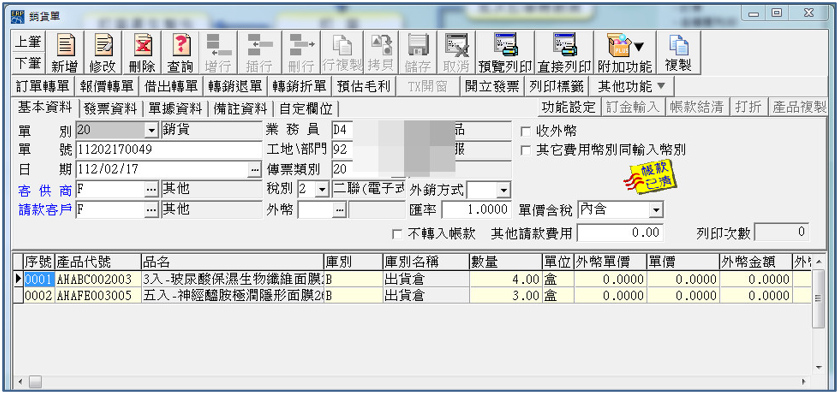The image size is (840, 394).
Task: Click the 複製 duplicate icon
Action: [x=678, y=52]
